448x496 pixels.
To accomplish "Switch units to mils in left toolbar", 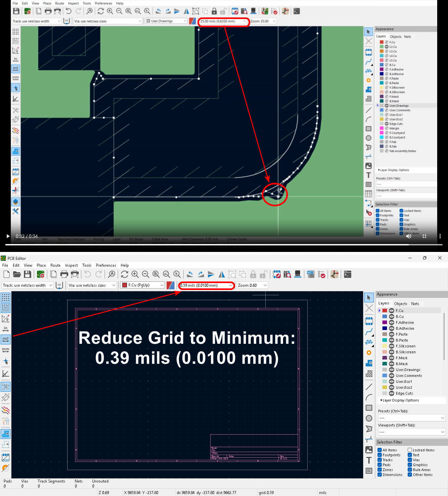I will point(6,339).
